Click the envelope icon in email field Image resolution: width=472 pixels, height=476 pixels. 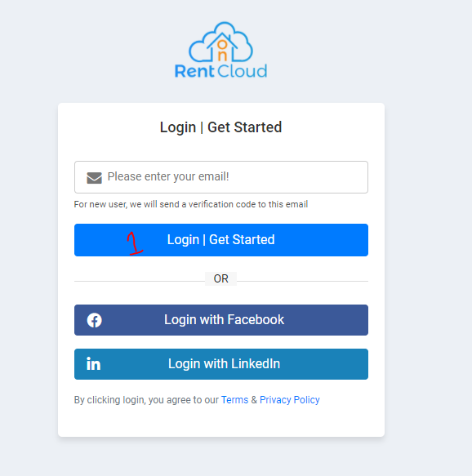coord(94,178)
